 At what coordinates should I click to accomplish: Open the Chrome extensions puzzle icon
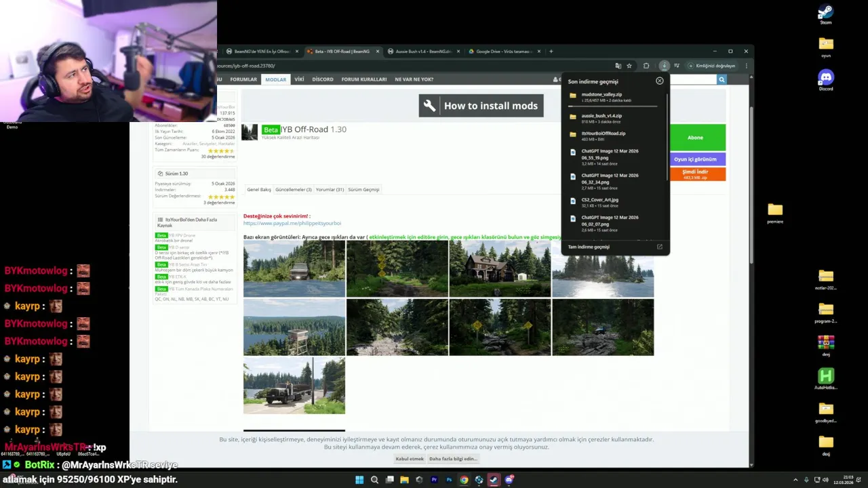pos(646,66)
